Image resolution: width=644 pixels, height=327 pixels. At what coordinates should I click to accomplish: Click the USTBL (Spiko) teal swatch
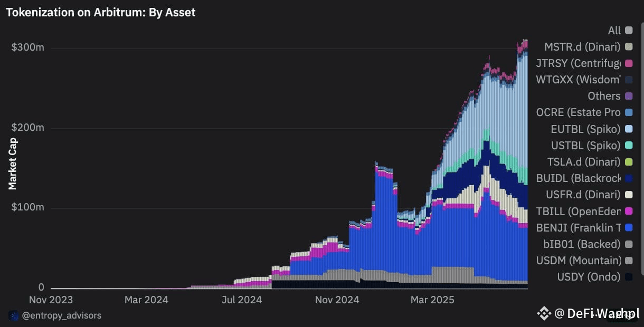pos(629,145)
